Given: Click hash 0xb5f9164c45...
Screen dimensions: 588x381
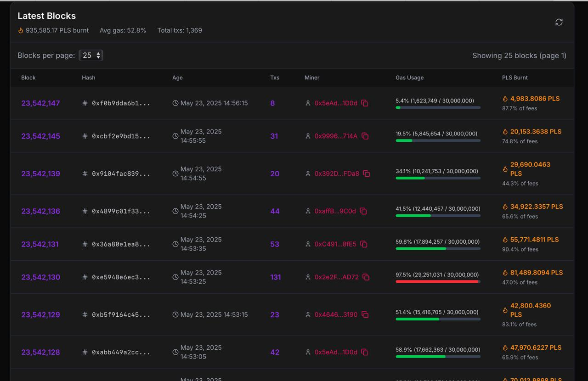Looking at the screenshot, I should tap(121, 315).
